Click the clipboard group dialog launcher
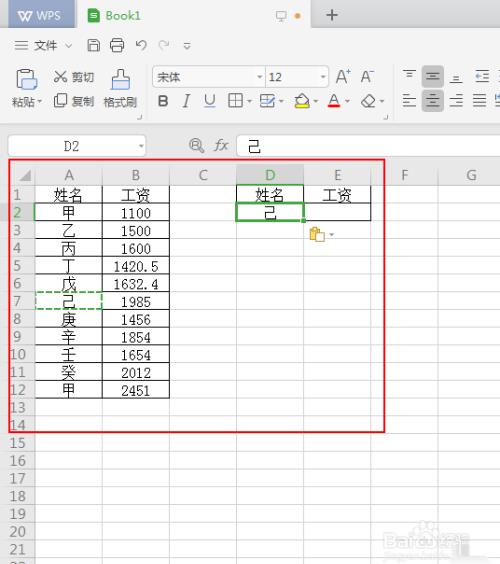This screenshot has height=564, width=500. (140, 117)
